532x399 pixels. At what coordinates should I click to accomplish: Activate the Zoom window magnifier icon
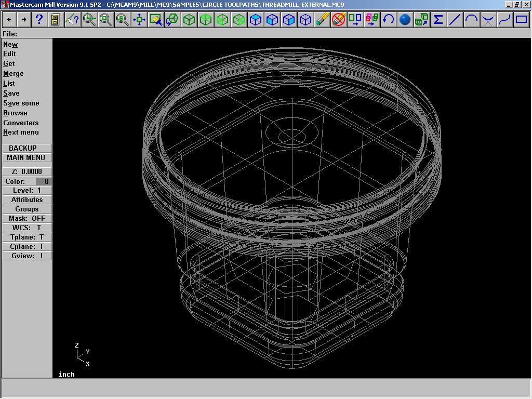coord(89,20)
